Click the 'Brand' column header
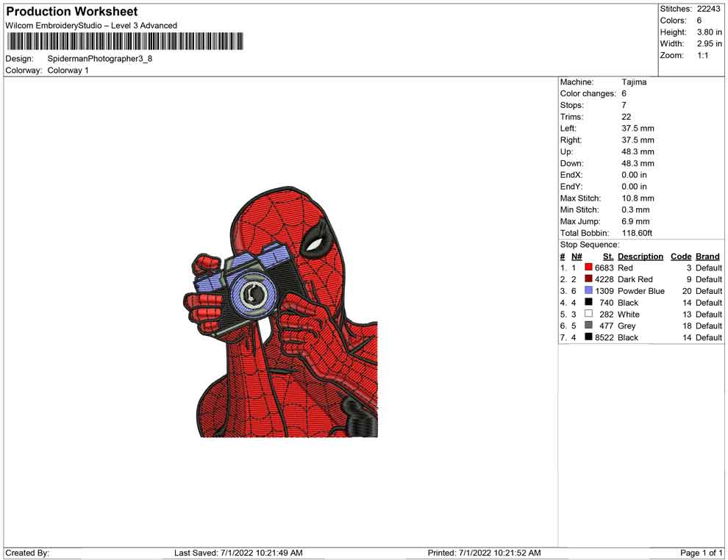This screenshot has width=728, height=560. click(x=707, y=256)
